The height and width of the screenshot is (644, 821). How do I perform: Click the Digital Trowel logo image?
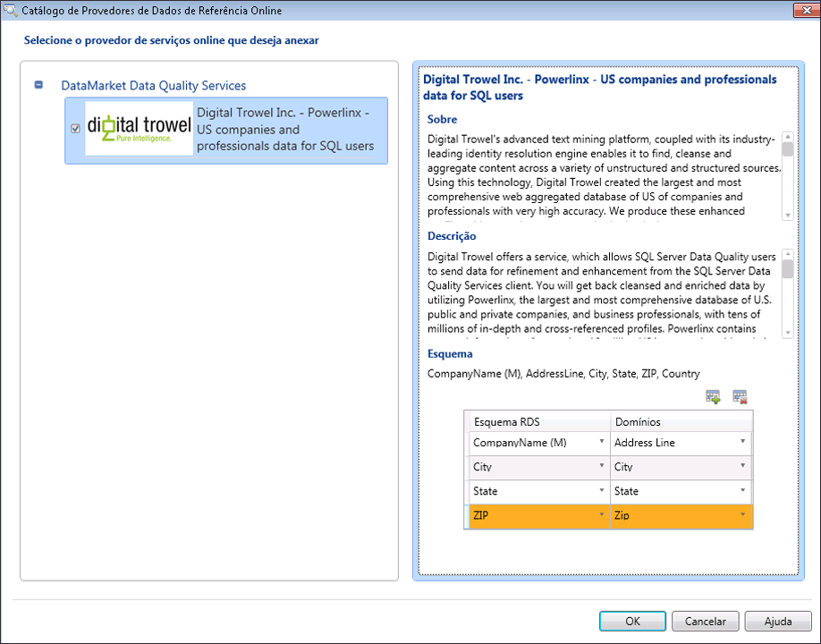(140, 129)
